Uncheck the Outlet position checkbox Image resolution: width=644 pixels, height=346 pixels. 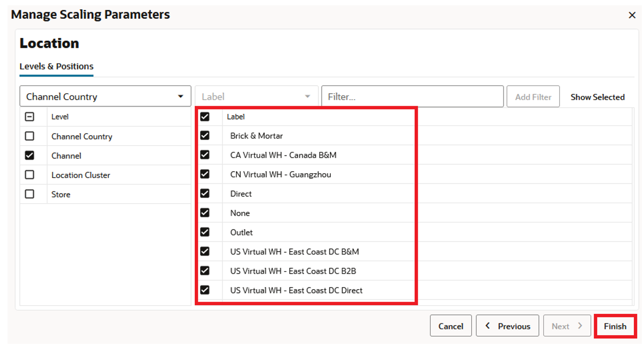point(205,232)
